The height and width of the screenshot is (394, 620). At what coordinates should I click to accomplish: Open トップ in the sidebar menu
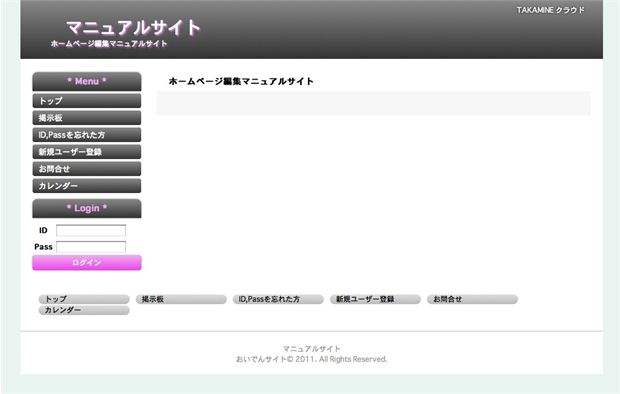pyautogui.click(x=87, y=101)
